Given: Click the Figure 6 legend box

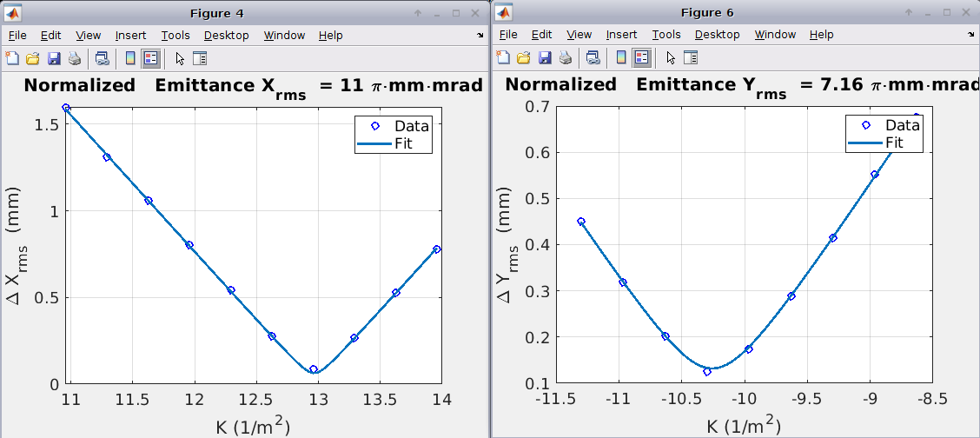Looking at the screenshot, I should pos(882,134).
